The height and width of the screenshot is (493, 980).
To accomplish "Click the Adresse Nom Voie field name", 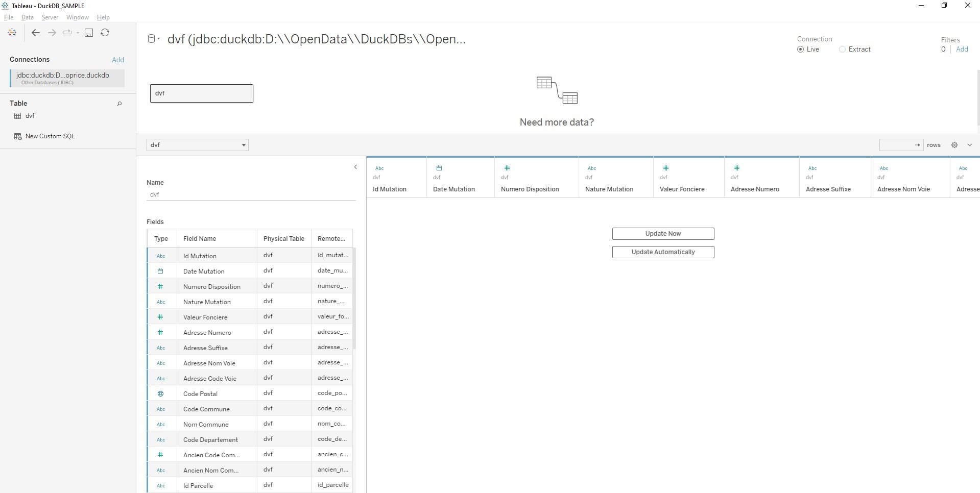I will [x=209, y=363].
